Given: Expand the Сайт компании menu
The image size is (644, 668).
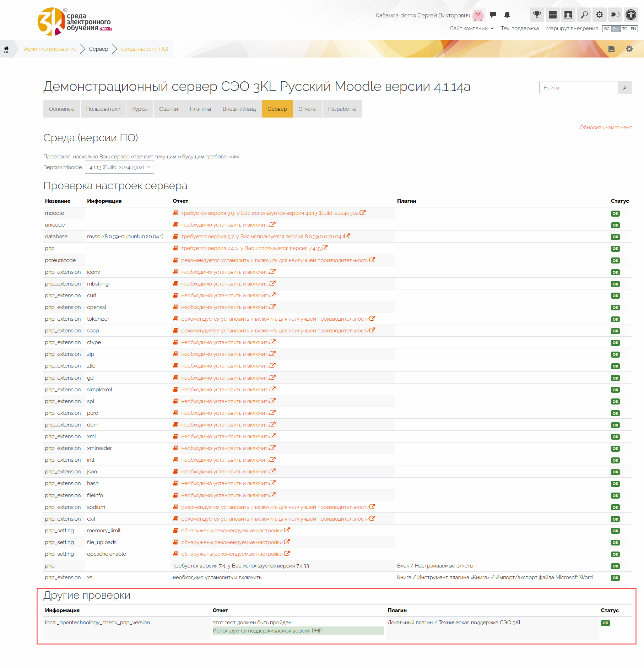Looking at the screenshot, I should click(x=471, y=28).
